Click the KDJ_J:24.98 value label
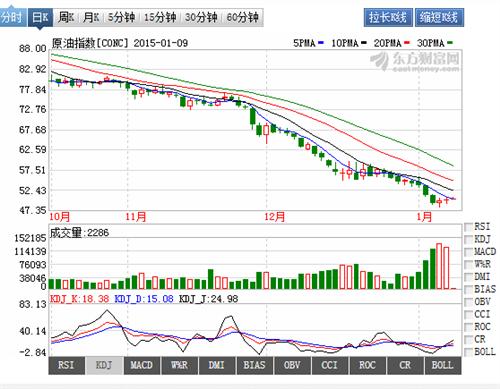500x389 pixels. pyautogui.click(x=209, y=299)
